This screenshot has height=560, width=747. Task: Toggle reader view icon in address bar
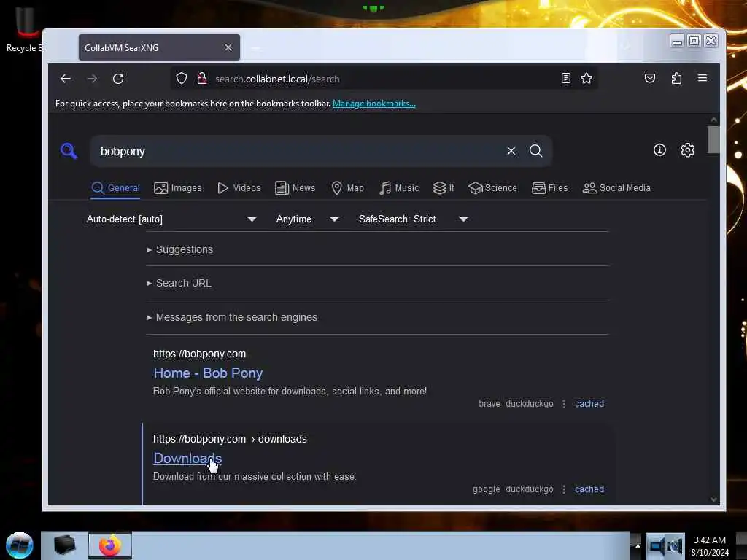click(565, 78)
